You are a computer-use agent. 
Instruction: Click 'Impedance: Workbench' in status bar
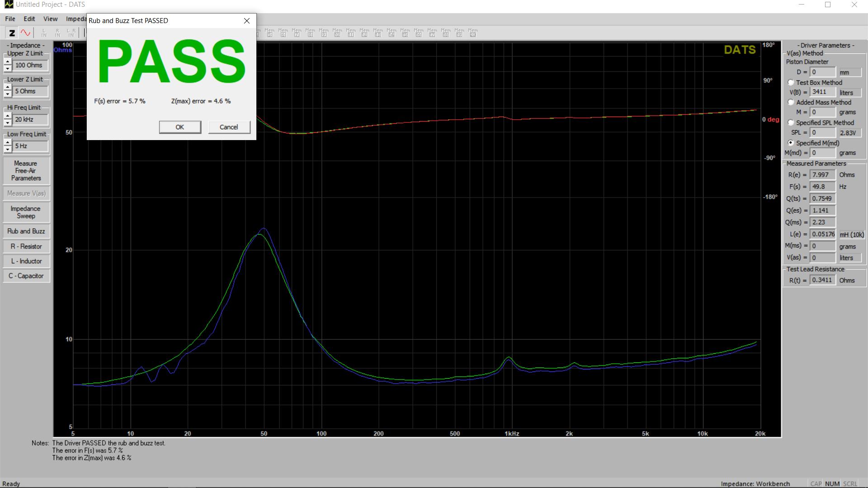click(x=755, y=483)
